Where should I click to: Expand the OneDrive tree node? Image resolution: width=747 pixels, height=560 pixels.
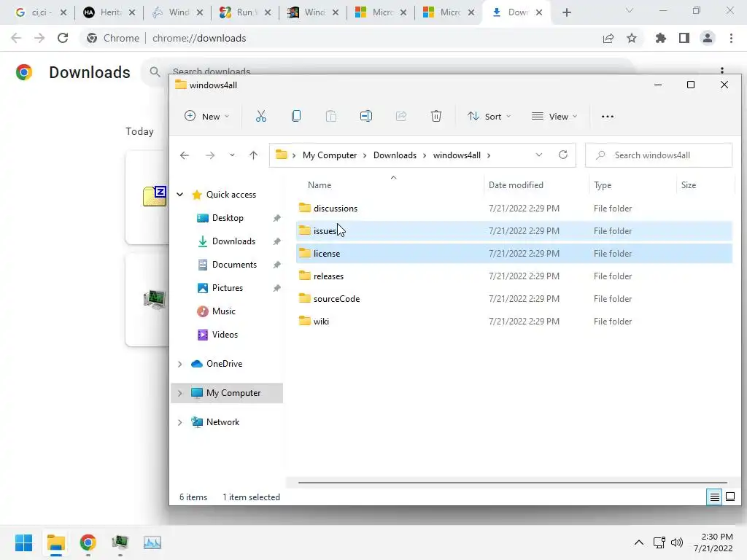[180, 364]
